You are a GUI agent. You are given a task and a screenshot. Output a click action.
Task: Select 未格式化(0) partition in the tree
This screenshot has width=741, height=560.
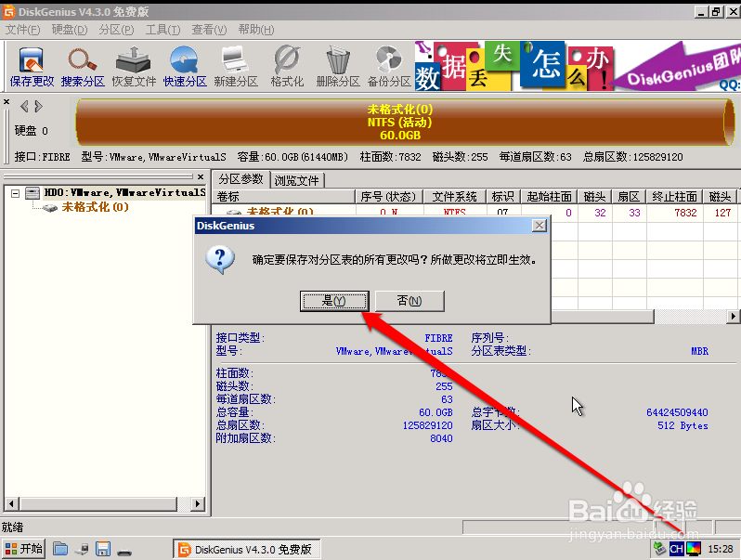pos(95,207)
